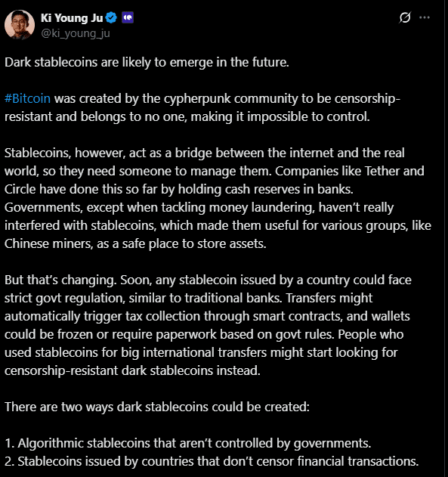Click the word 'Tether' in the post

point(382,171)
